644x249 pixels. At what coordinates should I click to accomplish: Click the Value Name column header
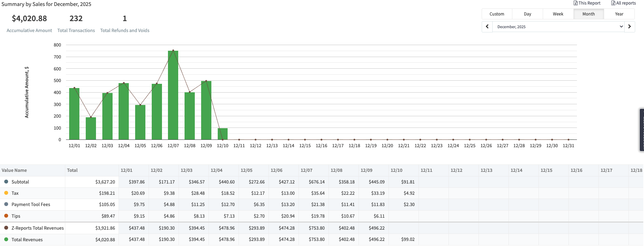14,170
